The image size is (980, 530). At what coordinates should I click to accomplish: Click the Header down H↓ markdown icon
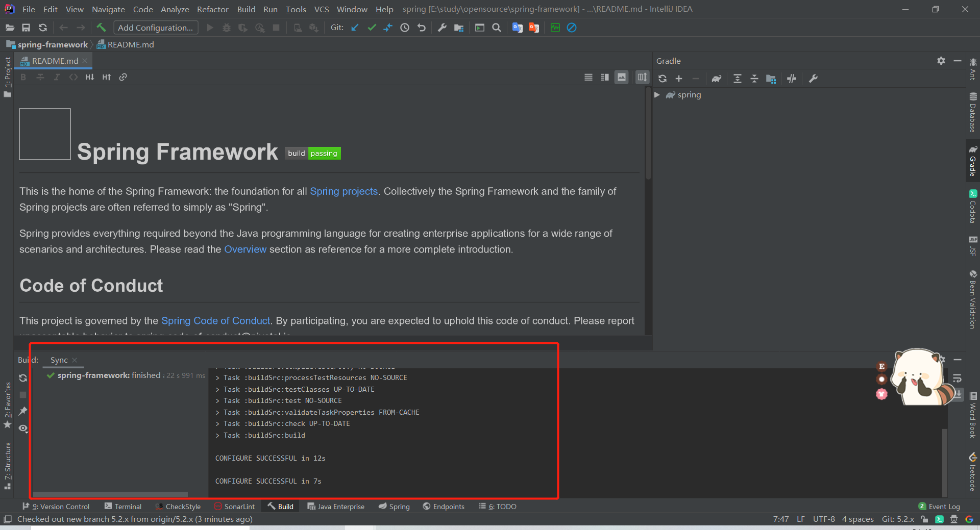(90, 77)
